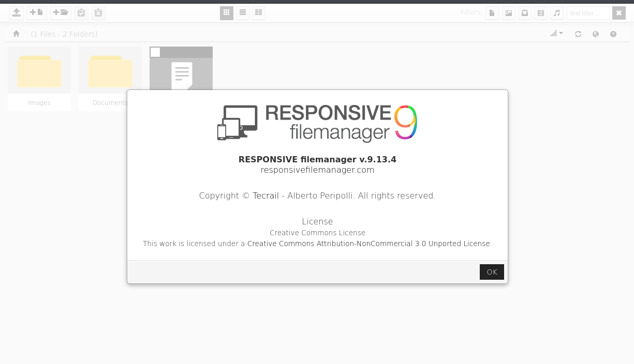
Task: Open the Documents folder
Action: (x=110, y=70)
